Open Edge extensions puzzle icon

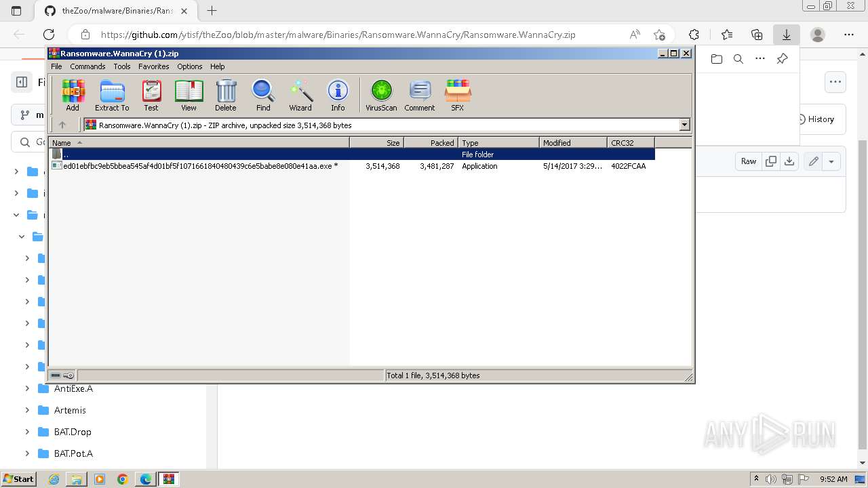point(694,35)
